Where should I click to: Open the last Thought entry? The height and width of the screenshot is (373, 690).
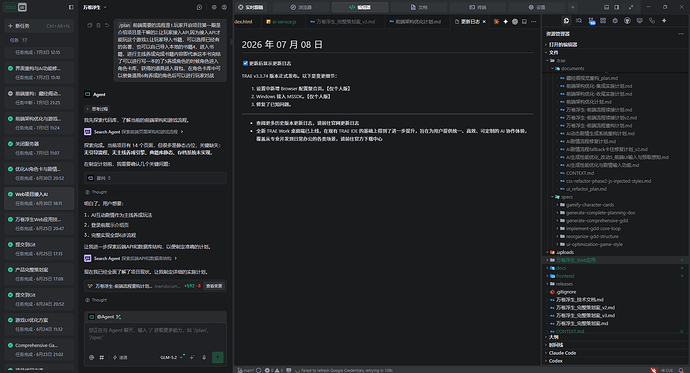click(x=96, y=300)
